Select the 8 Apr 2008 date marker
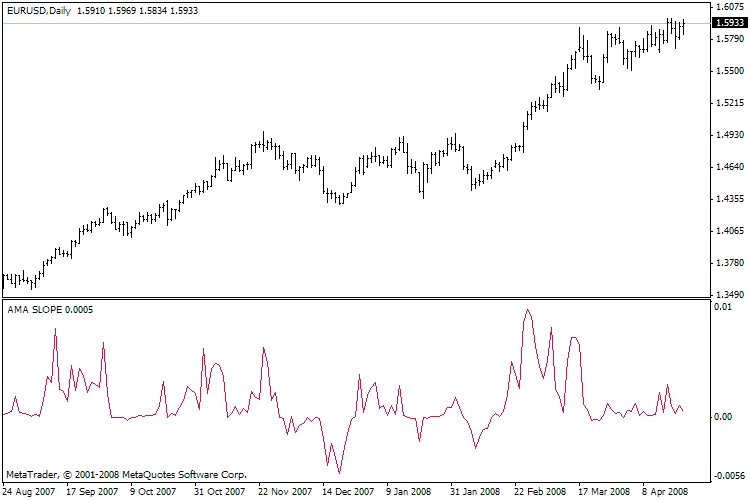 pos(667,492)
